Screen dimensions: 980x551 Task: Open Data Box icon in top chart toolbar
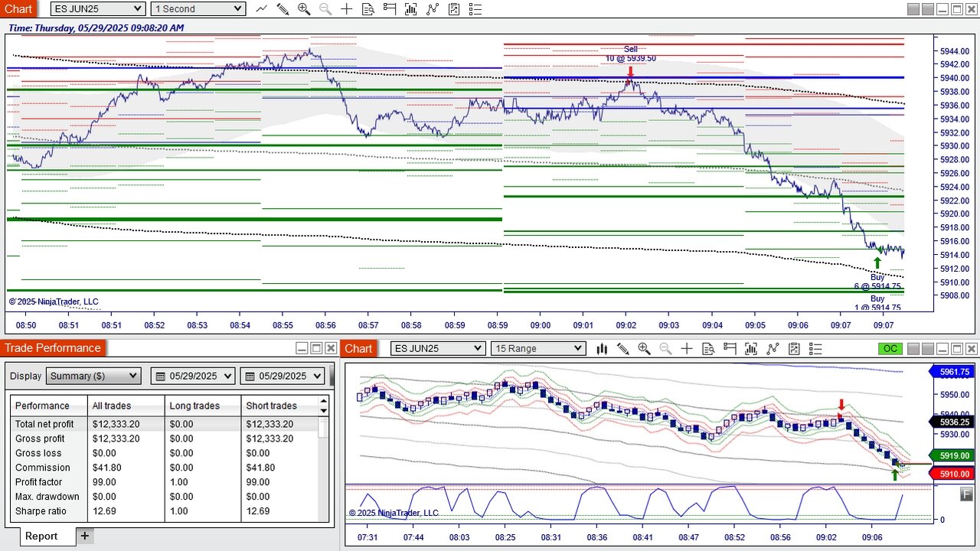point(368,8)
